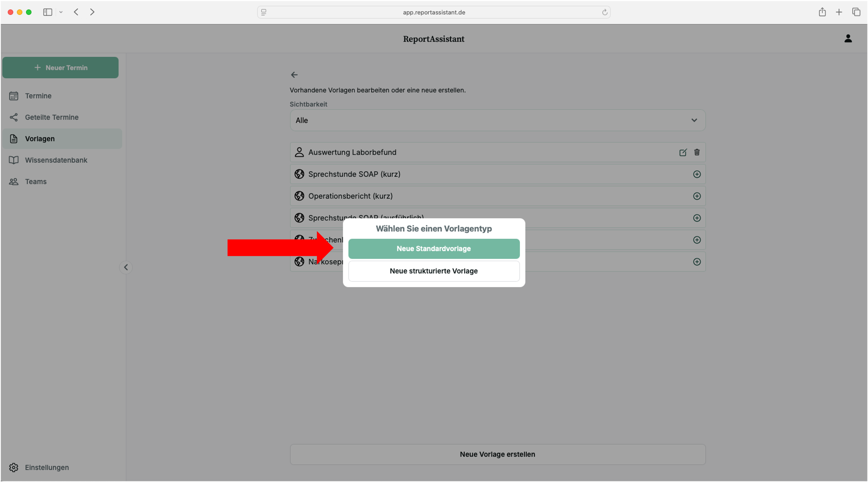Click Neue Vorlage erstellen button
The image size is (868, 482).
[497, 454]
